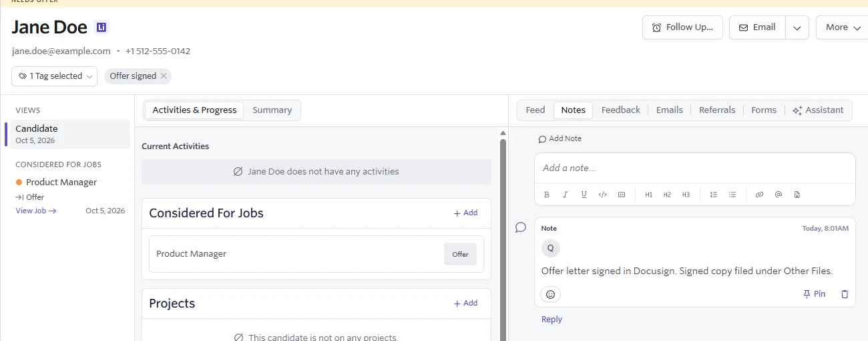Focus the Add a note text field
Screen dimensions: 868x341
pos(694,168)
